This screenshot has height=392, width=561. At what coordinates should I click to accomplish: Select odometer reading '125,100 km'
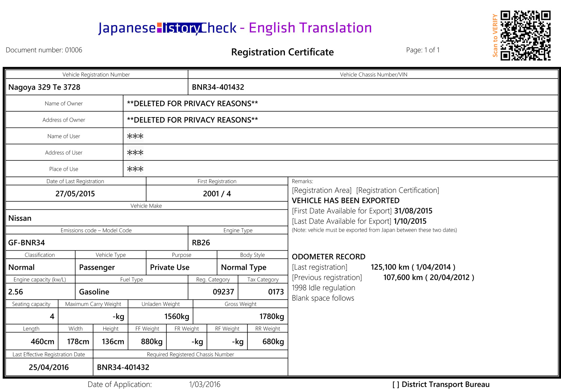[390, 267]
